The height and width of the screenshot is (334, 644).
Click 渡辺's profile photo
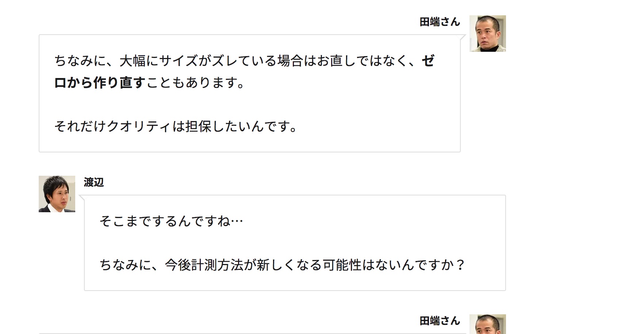coord(57,194)
